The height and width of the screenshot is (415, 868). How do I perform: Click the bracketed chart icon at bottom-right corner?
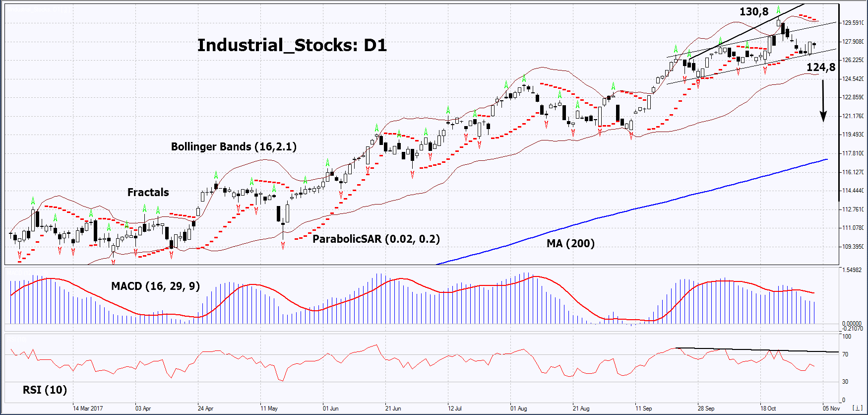(x=857, y=408)
